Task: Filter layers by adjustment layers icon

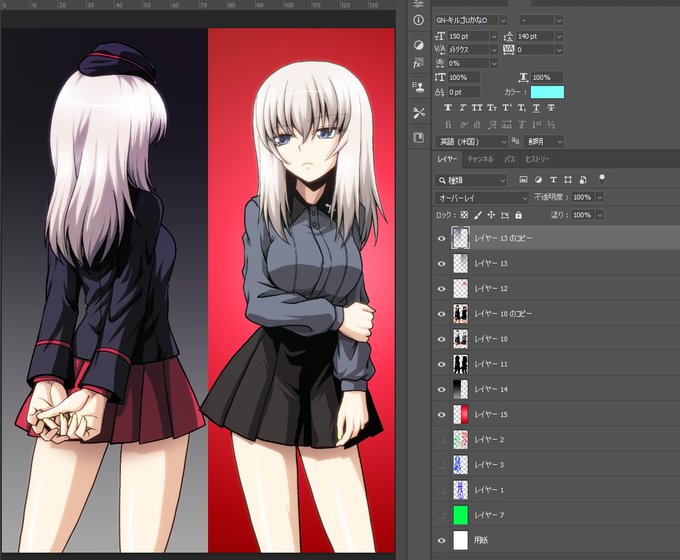Action: click(x=538, y=180)
